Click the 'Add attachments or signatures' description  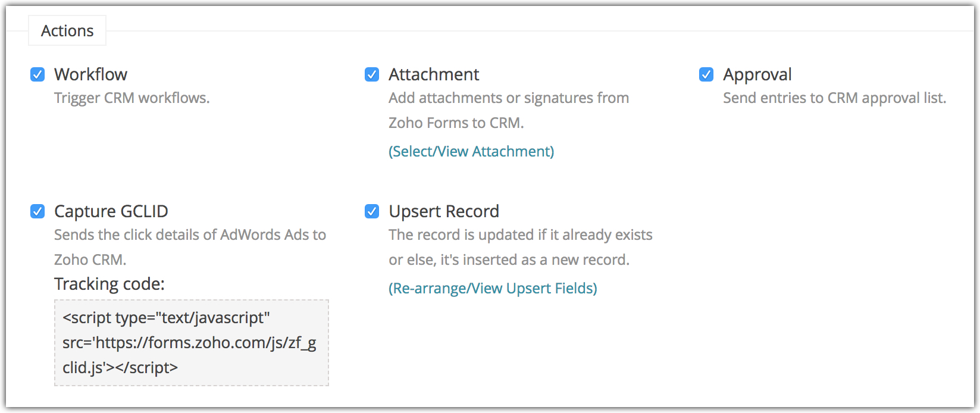(x=509, y=98)
